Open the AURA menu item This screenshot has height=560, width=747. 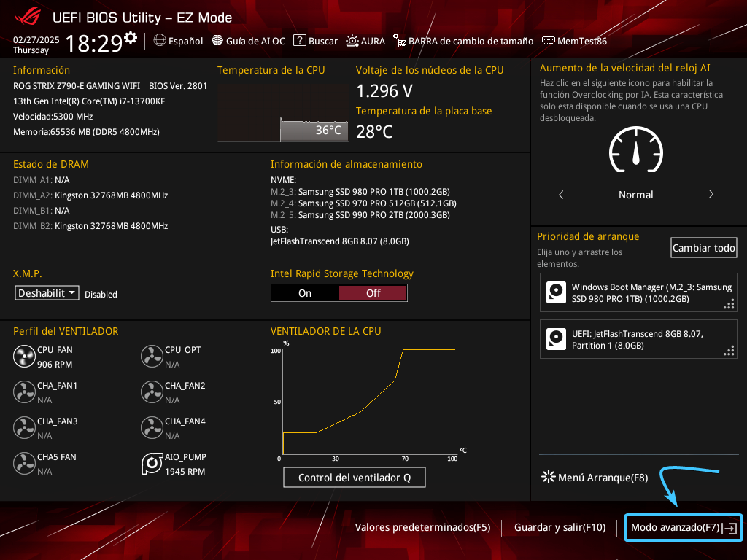click(365, 41)
